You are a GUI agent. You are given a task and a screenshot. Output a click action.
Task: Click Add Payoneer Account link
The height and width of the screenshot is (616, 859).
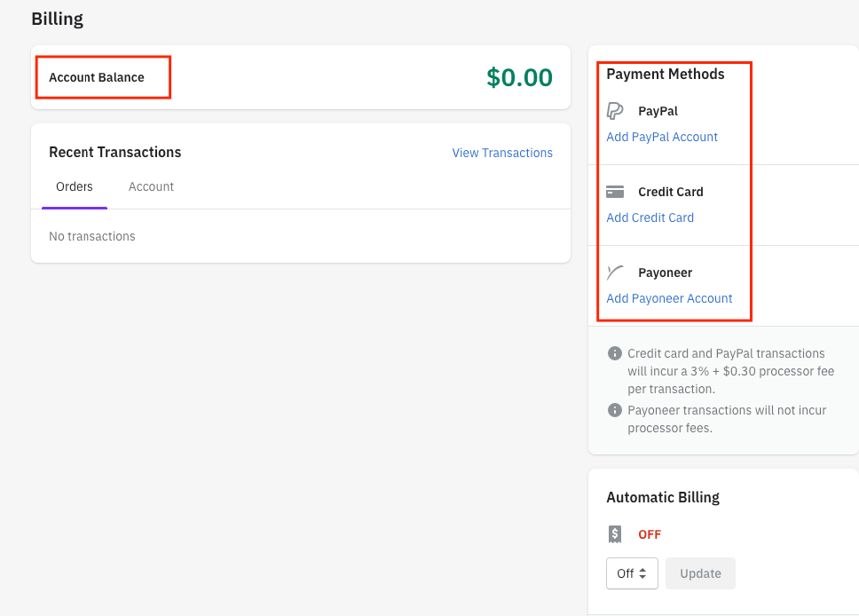coord(669,298)
